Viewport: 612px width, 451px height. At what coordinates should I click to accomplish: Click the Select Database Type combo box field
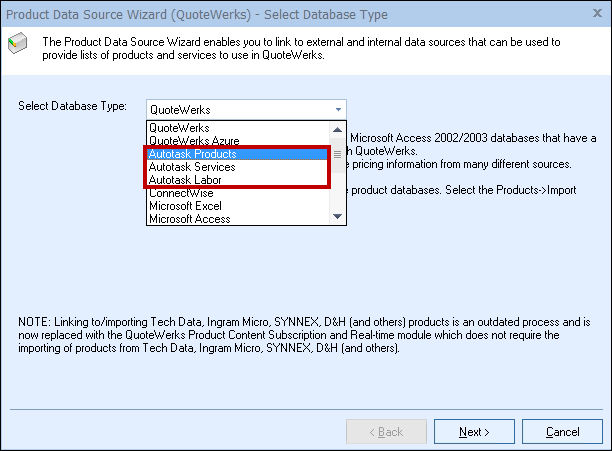tap(238, 109)
